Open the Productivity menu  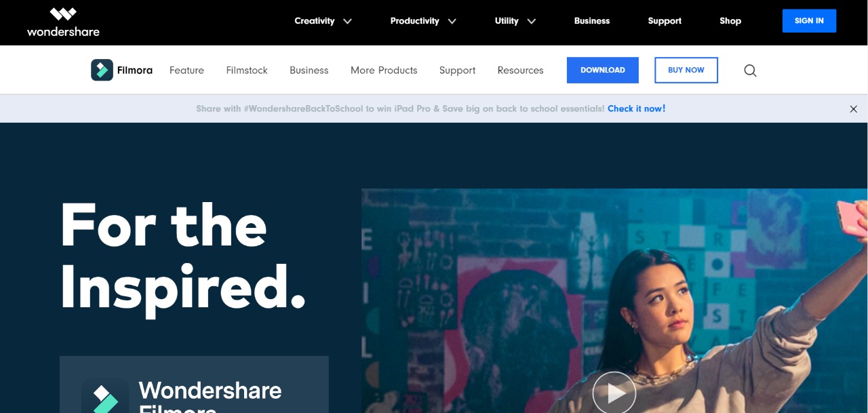[415, 21]
